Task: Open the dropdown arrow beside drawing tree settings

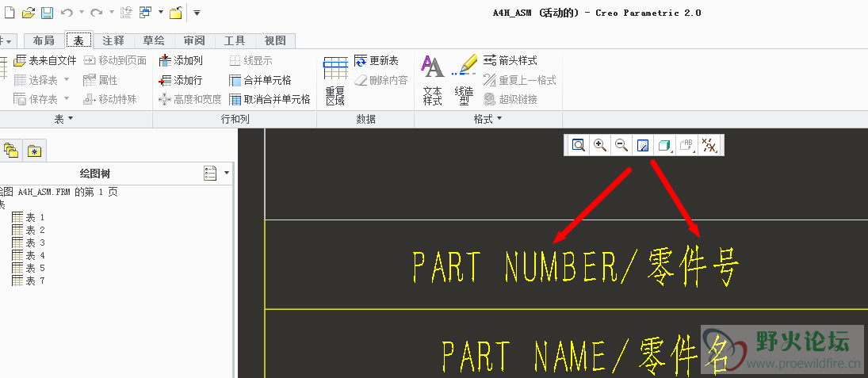Action: click(227, 174)
